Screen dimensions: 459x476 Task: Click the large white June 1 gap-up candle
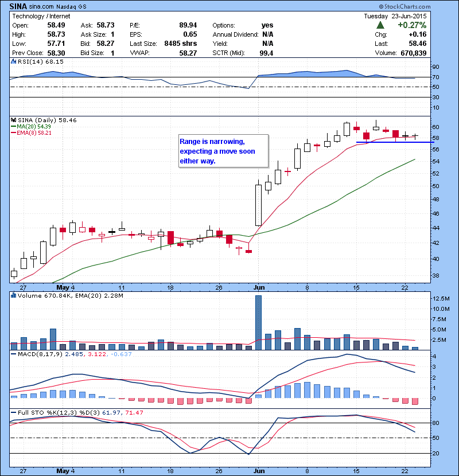(x=259, y=205)
